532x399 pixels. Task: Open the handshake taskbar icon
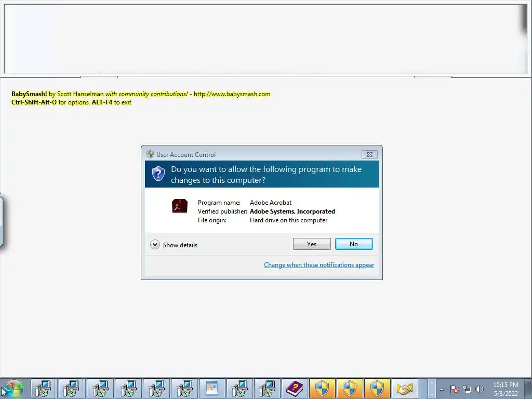pos(405,389)
